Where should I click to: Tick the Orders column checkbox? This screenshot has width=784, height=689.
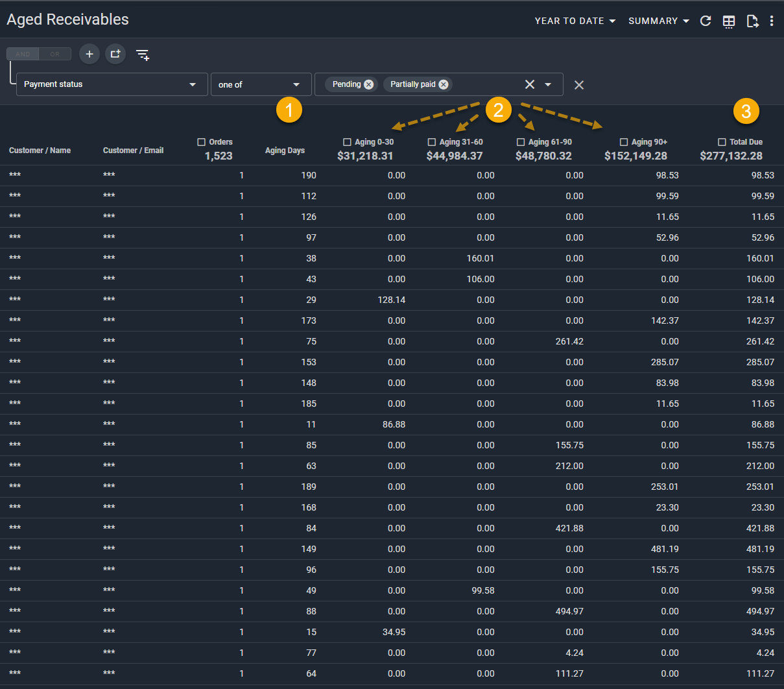(201, 142)
